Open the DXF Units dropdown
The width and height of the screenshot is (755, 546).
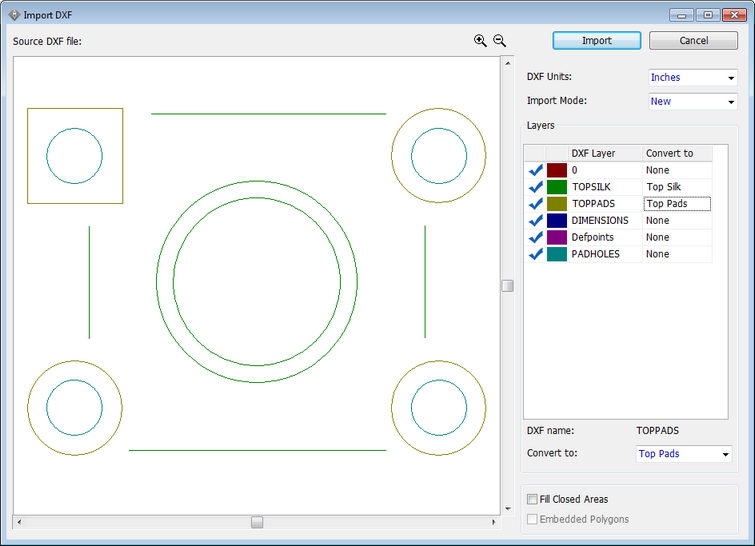[x=692, y=78]
